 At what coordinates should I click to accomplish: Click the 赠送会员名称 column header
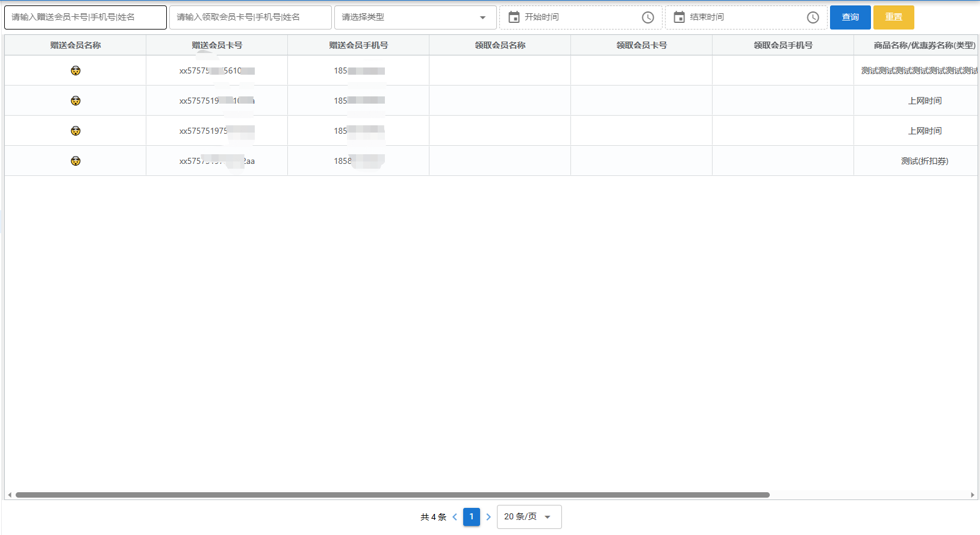pyautogui.click(x=75, y=45)
